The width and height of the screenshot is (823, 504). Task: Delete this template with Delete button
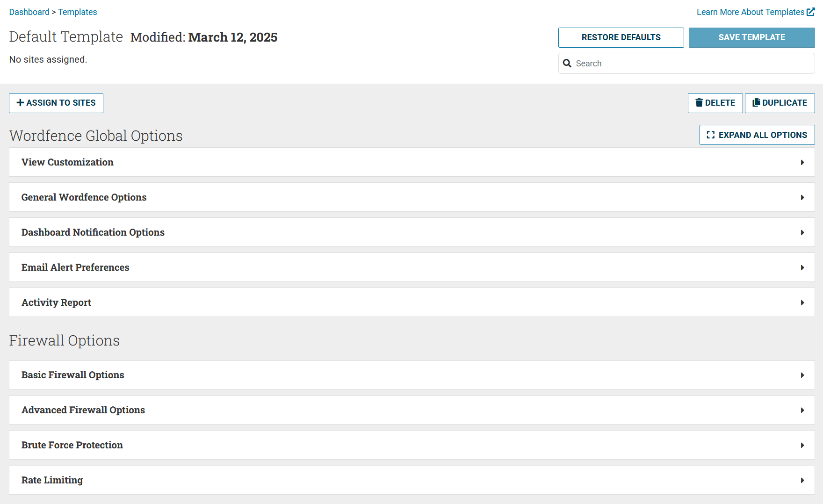[715, 103]
